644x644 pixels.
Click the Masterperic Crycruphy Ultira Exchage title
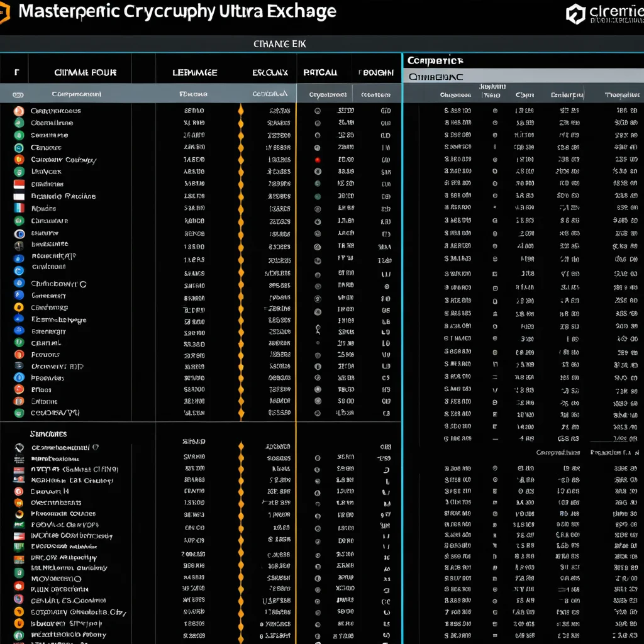177,11
